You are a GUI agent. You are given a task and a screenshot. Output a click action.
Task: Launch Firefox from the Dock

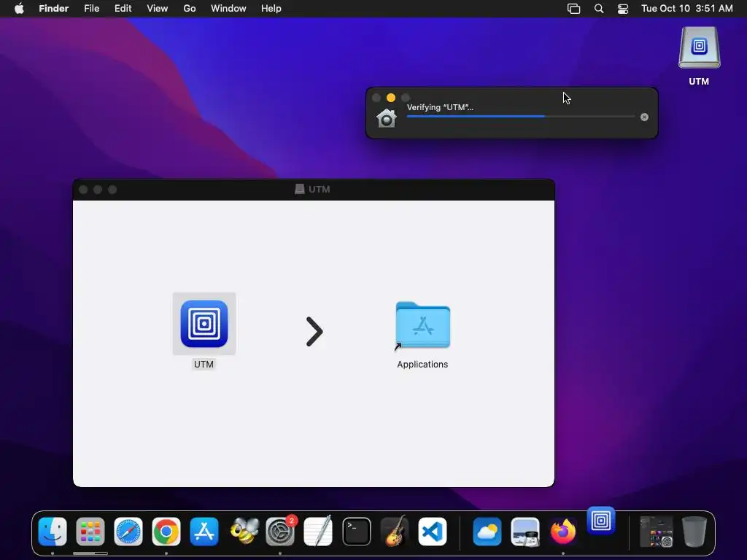pos(563,532)
